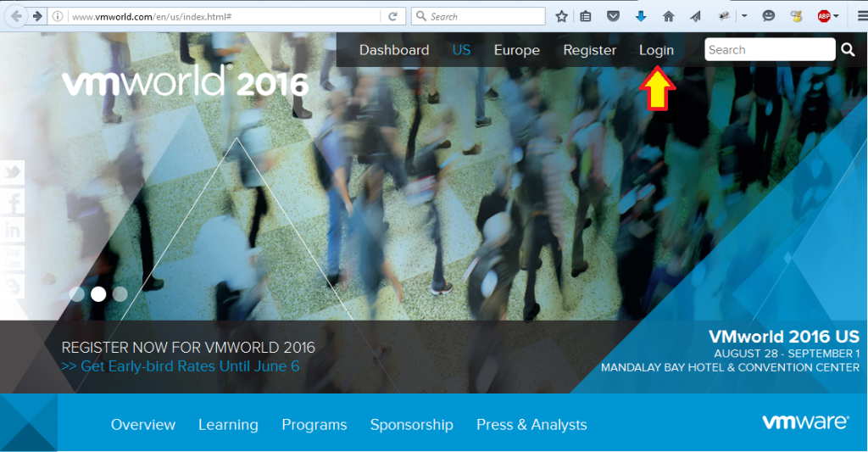
Task: Click the Twitter icon in the sidebar
Action: [12, 172]
